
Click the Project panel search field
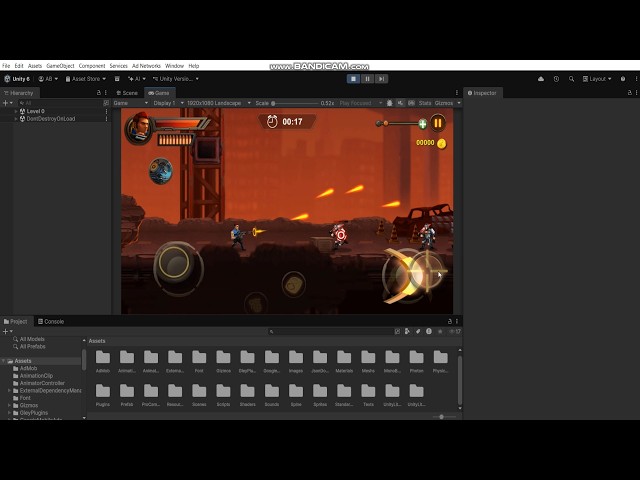tap(331, 332)
